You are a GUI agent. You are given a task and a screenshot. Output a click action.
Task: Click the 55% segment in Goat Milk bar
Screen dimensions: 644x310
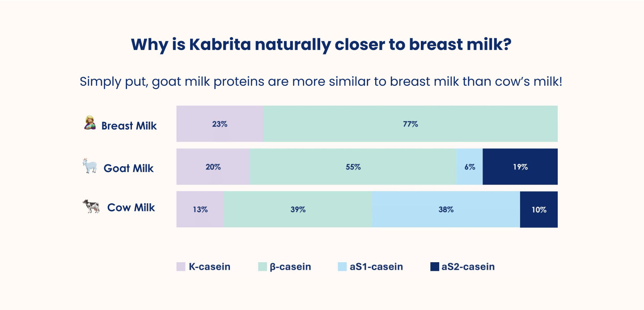tap(353, 167)
